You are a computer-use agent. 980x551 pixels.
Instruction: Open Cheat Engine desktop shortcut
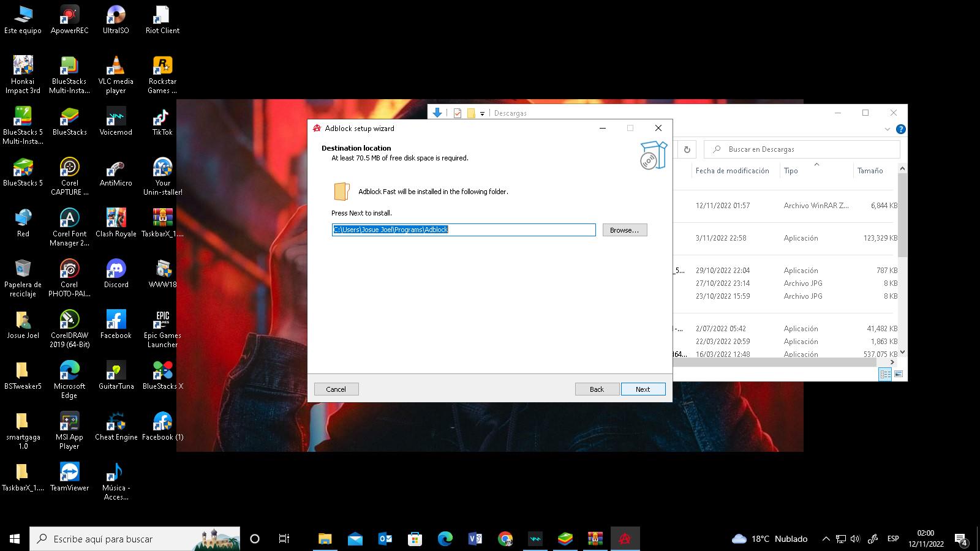pos(116,427)
